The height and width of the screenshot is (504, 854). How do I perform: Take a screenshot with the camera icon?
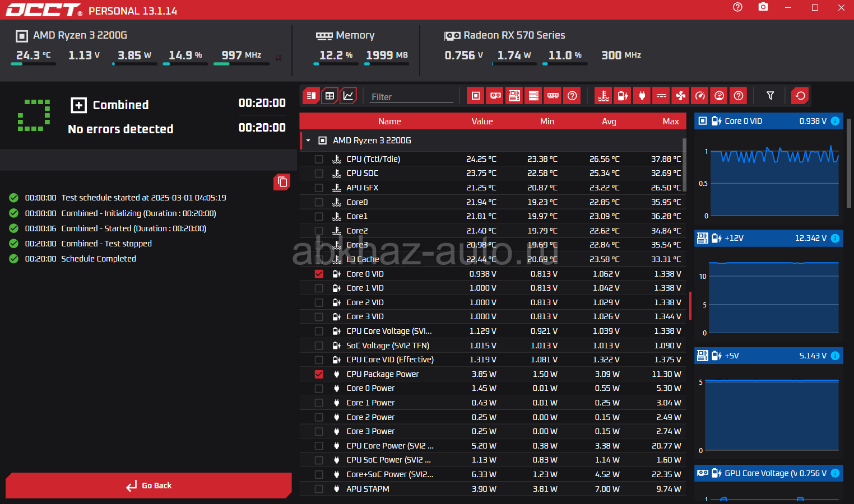(x=763, y=7)
